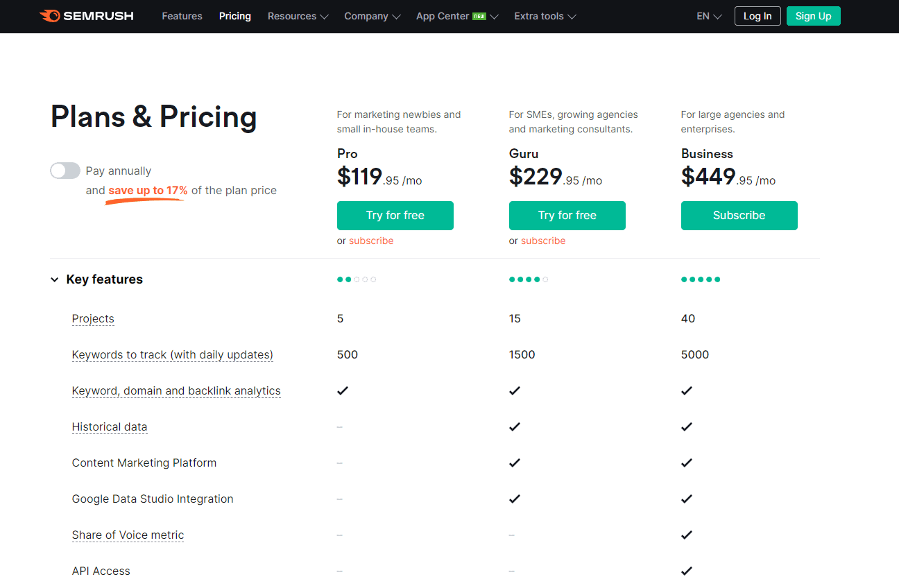Click the Semrush logo
Image resolution: width=899 pixels, height=588 pixels.
(87, 16)
